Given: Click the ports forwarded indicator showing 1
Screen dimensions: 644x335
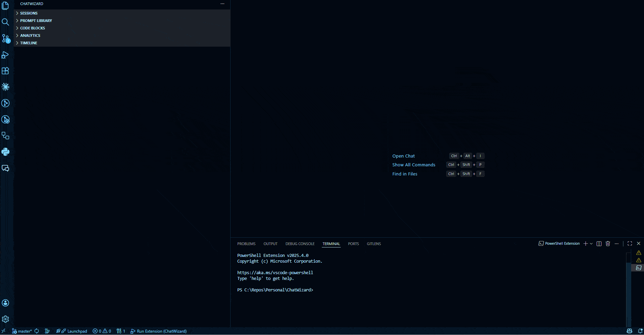Looking at the screenshot, I should (121, 331).
